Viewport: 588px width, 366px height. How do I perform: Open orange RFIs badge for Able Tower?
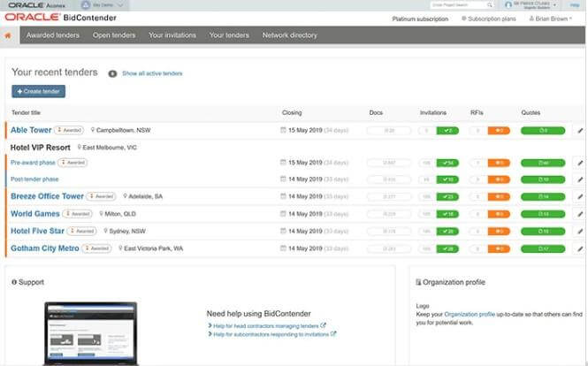(x=499, y=131)
